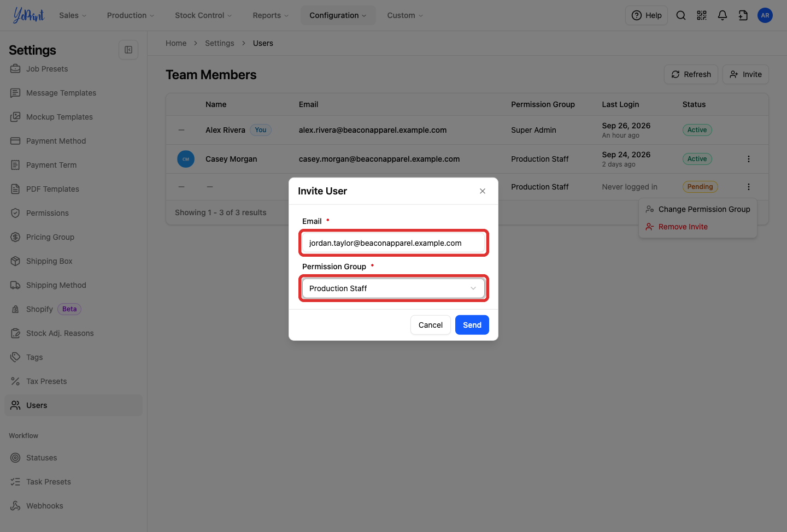Open the Permission Group dropdown in dialog
This screenshot has height=532, width=787.
click(393, 288)
